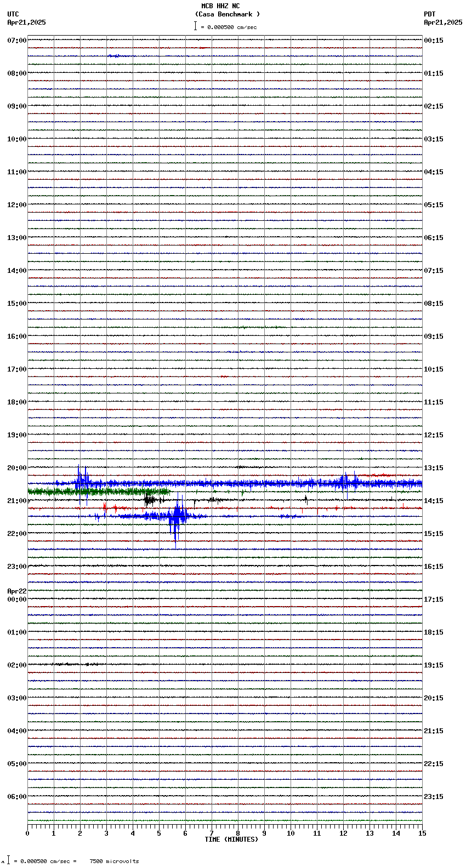466x868 pixels.
Task: Click the '16:00' UTC time label
Action: click(17, 336)
